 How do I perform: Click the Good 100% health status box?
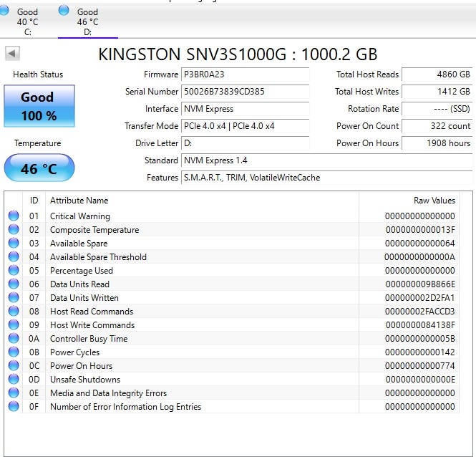click(39, 107)
